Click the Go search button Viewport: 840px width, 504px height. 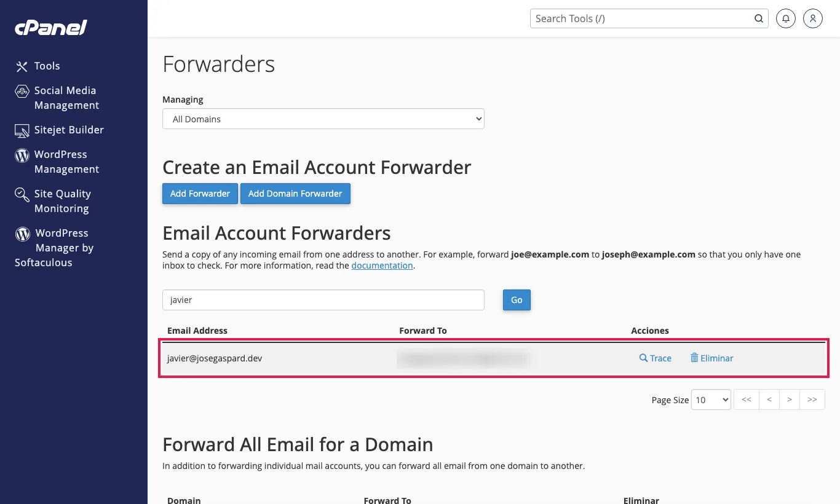click(517, 300)
